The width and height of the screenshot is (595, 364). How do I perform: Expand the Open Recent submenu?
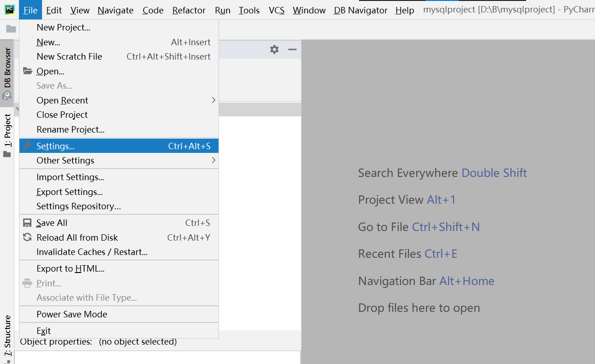tap(213, 100)
